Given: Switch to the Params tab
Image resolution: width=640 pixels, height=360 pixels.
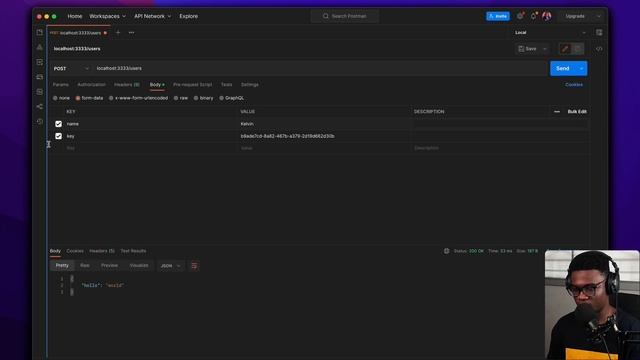Looking at the screenshot, I should coord(61,84).
